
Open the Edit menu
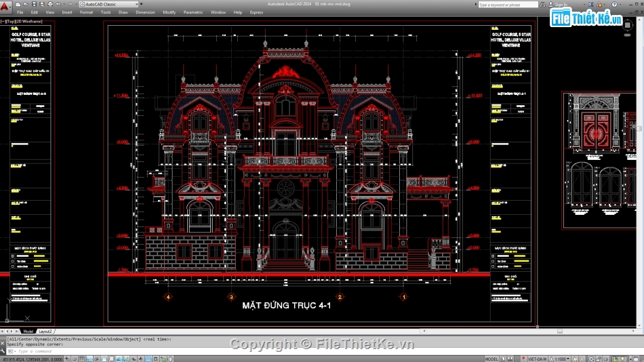(35, 12)
